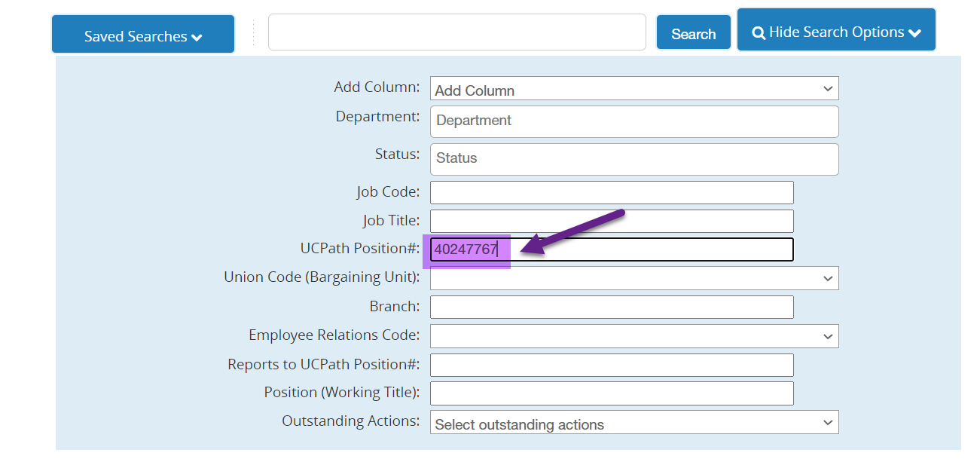Focus the Job Code text field

pos(611,193)
